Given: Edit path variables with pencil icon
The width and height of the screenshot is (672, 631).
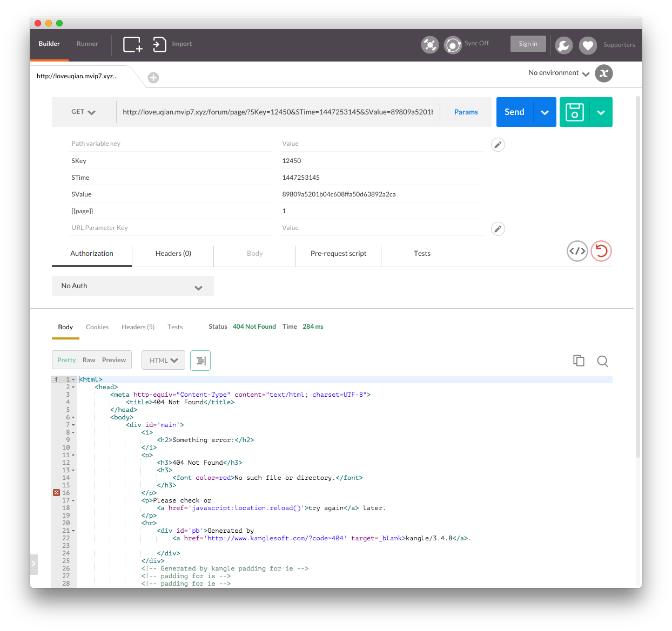Looking at the screenshot, I should point(498,145).
